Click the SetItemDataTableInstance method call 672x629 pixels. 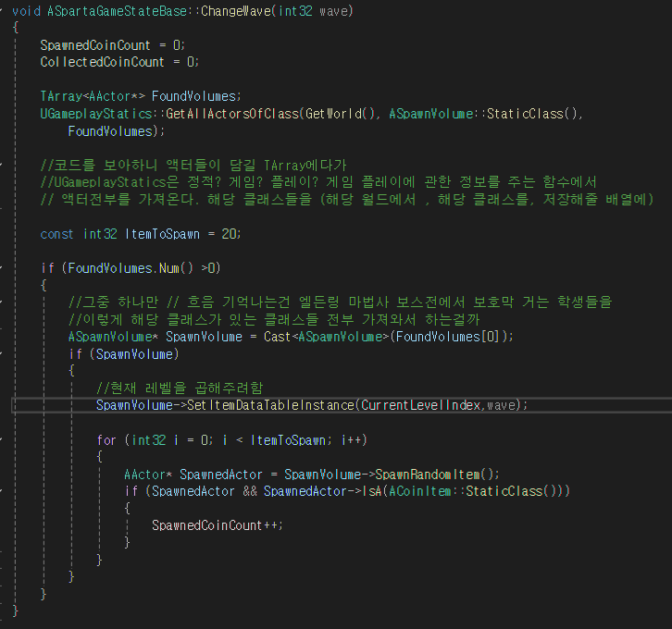[270, 405]
